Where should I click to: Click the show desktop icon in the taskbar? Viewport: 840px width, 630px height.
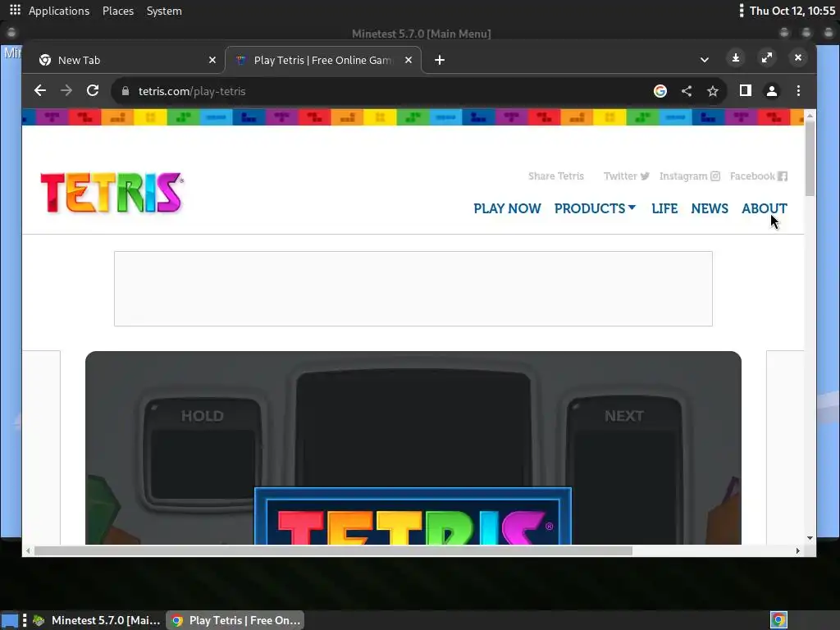9,620
